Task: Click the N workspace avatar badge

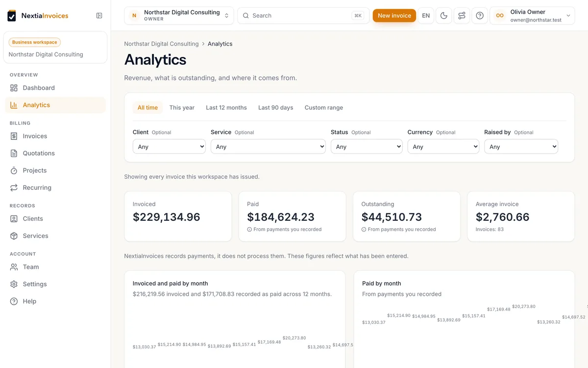Action: 134,16
